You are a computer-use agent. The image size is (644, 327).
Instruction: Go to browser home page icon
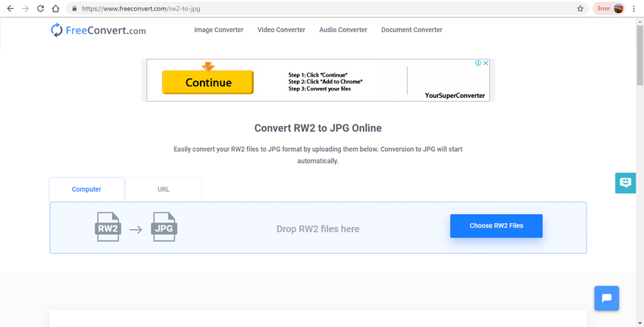(55, 8)
